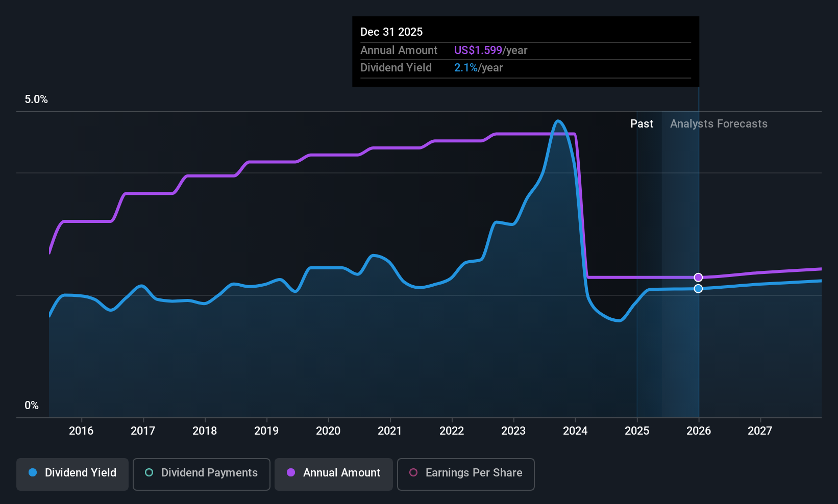Click the Past region label

pos(642,124)
